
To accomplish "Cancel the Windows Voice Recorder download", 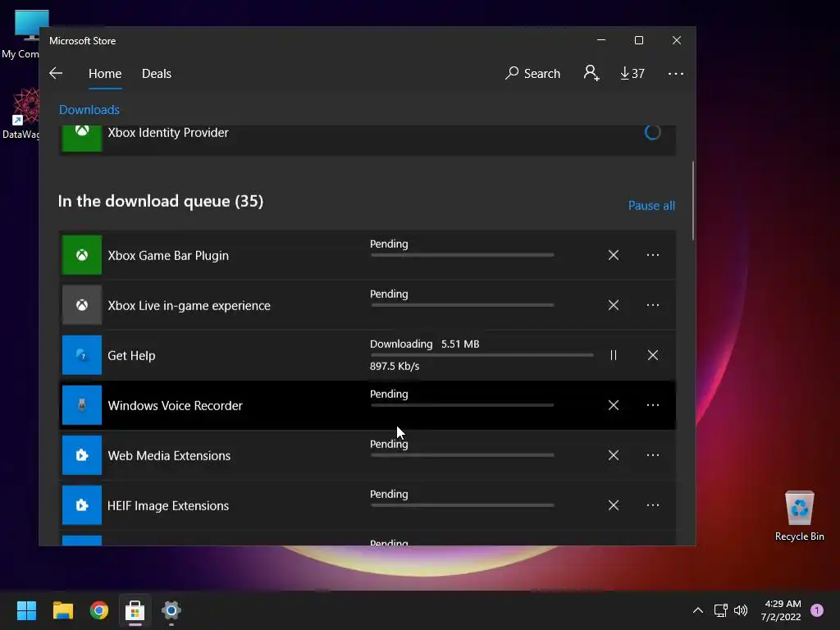I will click(614, 405).
